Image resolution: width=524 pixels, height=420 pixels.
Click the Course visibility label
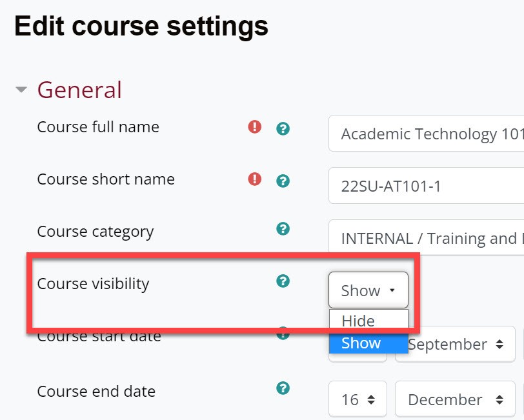pos(93,284)
